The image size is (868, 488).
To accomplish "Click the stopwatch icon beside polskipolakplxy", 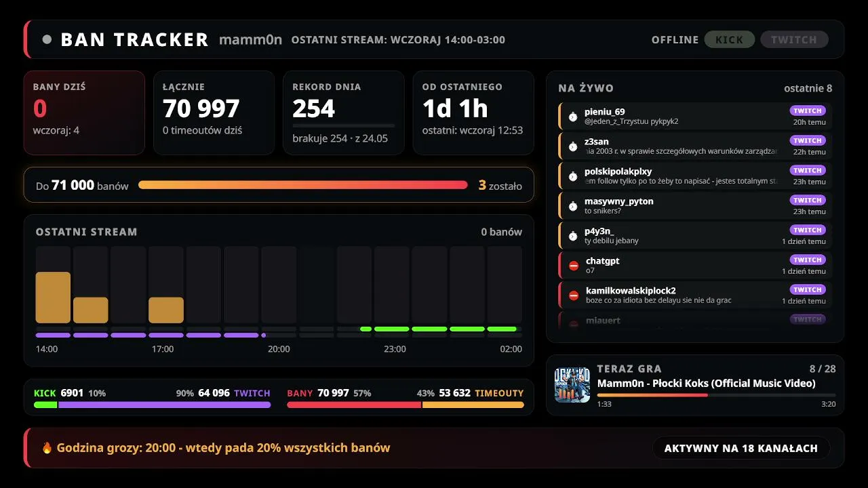I will pyautogui.click(x=573, y=176).
